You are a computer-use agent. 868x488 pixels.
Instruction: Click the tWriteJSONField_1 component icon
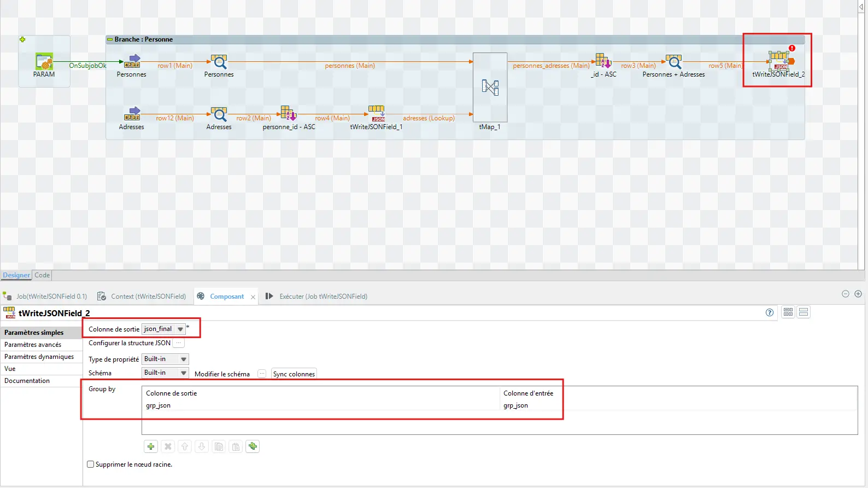(377, 113)
